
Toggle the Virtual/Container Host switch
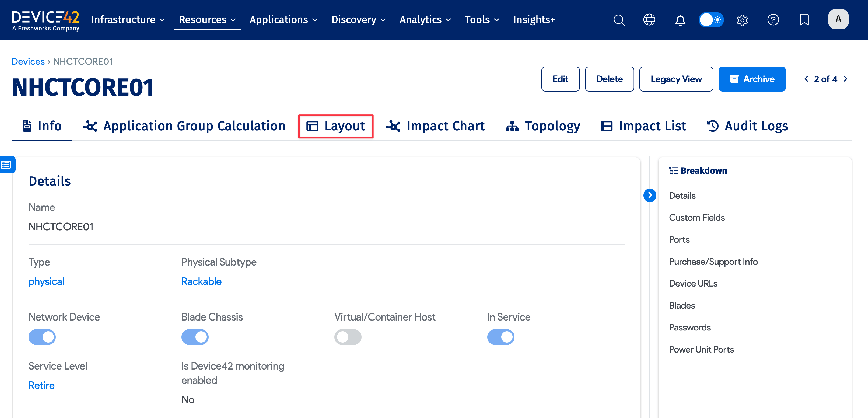coord(347,337)
